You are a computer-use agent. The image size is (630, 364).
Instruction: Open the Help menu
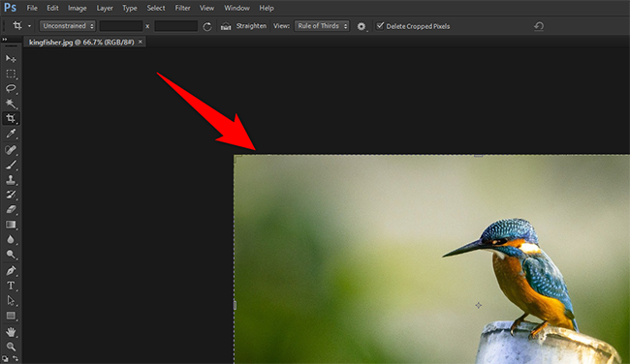click(267, 8)
